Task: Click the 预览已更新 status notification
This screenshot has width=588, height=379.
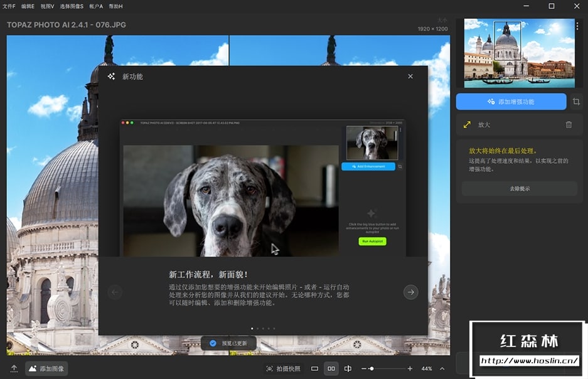Action: tap(228, 343)
